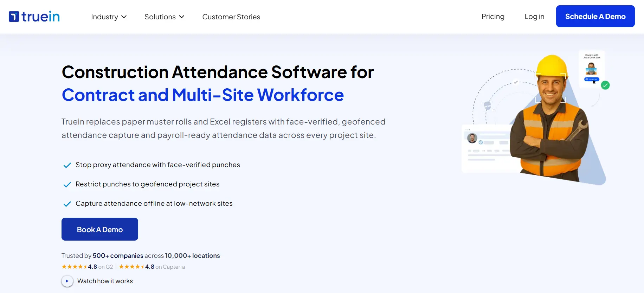This screenshot has height=293, width=644.
Task: Click 'Capture attendance offline at low-network sites' text
Action: point(154,203)
